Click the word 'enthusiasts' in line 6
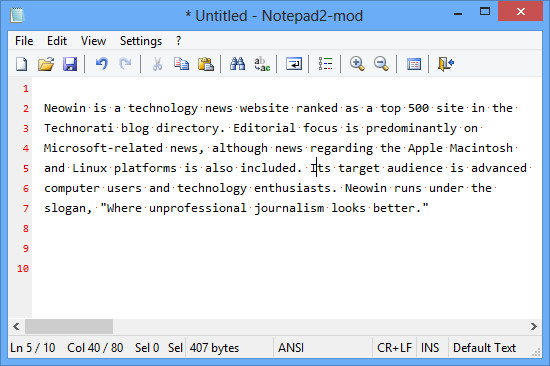550x366 pixels. (x=292, y=188)
